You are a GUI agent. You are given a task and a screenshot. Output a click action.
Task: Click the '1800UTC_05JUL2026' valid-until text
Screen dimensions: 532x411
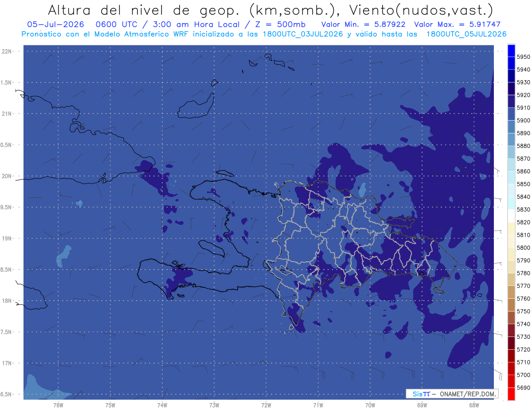coord(466,34)
